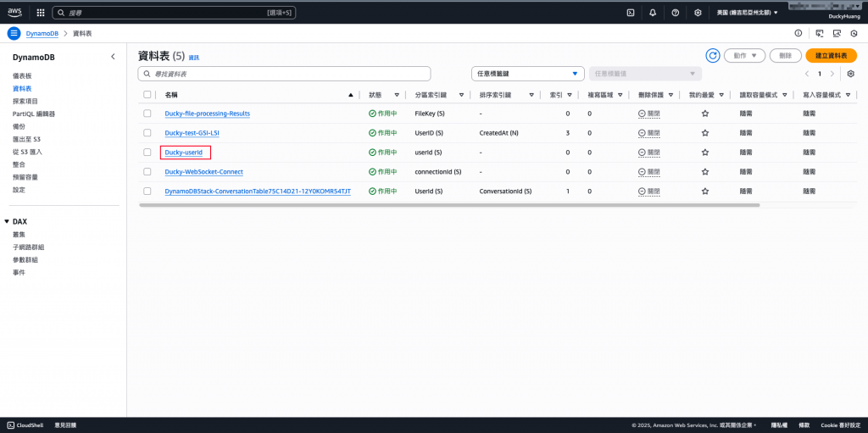Check the Ducky-file-processing-Results row checkbox

[x=147, y=114]
